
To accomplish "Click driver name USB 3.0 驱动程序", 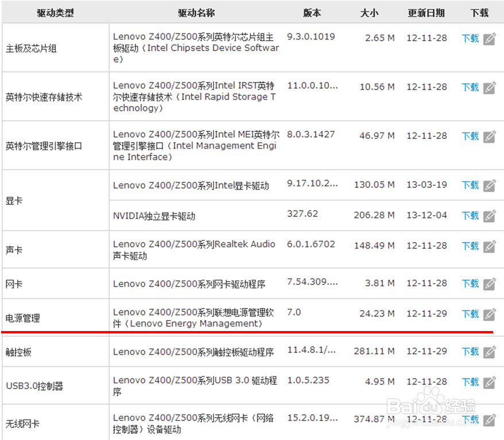I will point(195,386).
